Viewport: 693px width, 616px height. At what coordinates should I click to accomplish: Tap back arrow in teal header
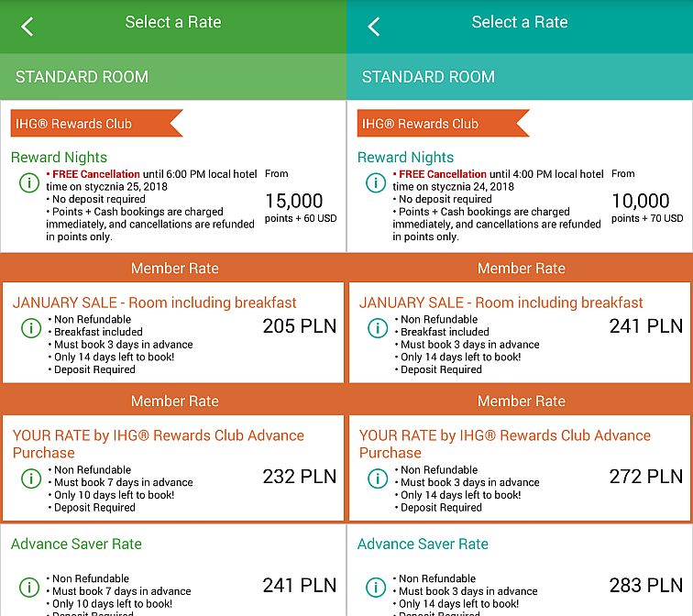[374, 27]
